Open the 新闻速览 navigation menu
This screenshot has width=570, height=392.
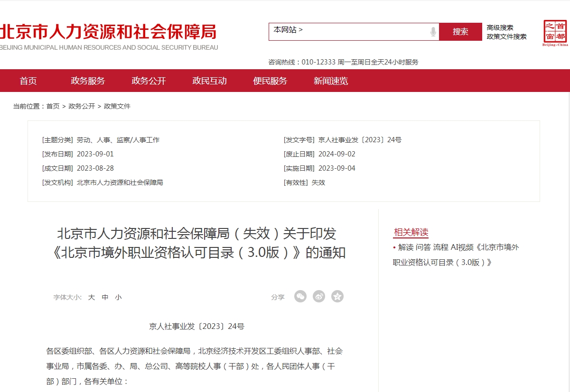pos(331,81)
